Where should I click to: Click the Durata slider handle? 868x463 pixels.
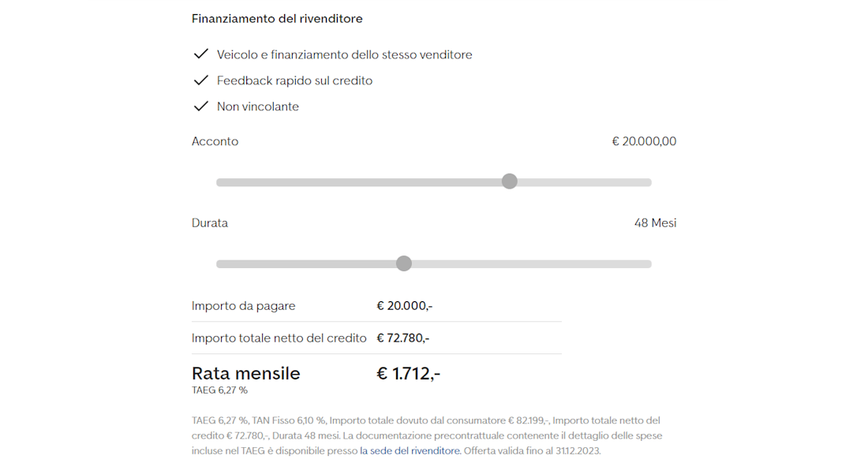(404, 263)
